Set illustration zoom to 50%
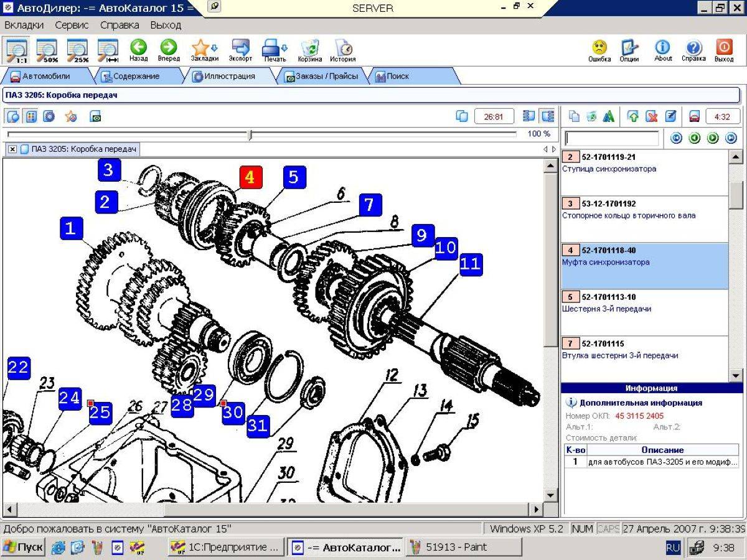This screenshot has height=560, width=747. click(x=47, y=50)
